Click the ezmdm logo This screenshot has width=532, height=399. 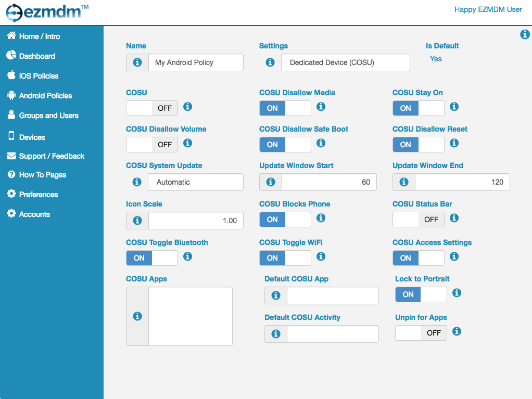[47, 12]
